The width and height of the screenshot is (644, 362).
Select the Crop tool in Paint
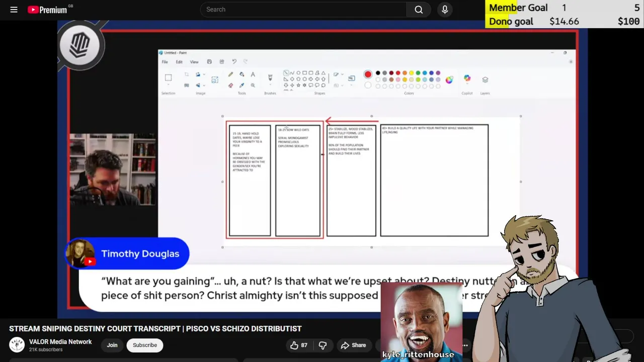click(x=187, y=74)
